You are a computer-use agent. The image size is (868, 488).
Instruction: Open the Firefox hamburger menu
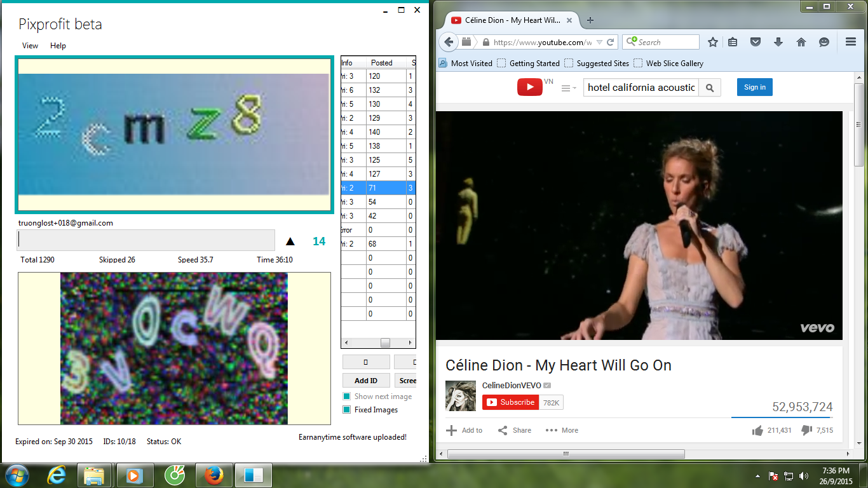(x=851, y=42)
